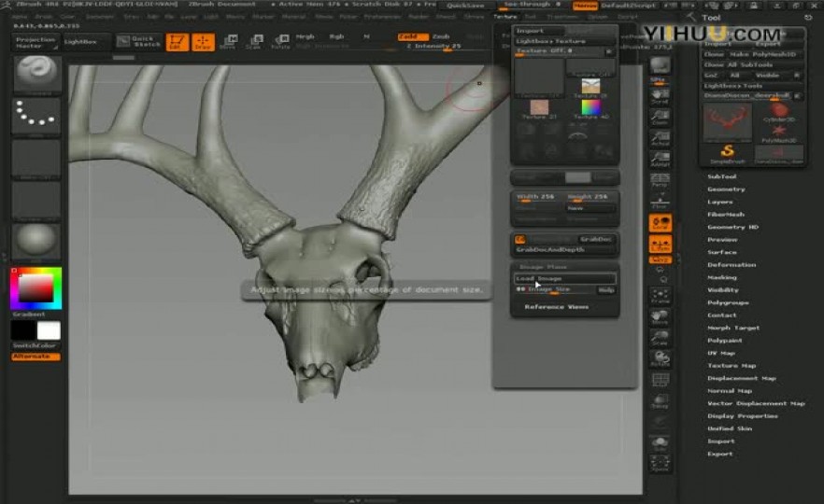The height and width of the screenshot is (504, 824).
Task: Expand the Displacement Map section
Action: tap(742, 379)
